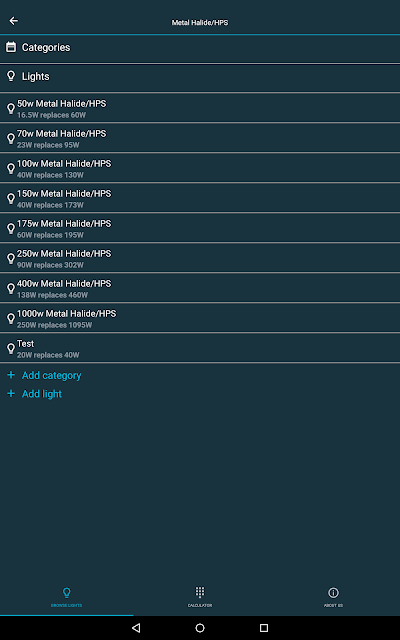Viewport: 400px width, 640px height.
Task: Tap bulb icon beside 1000w Metal Halide/HPS
Action: coord(11,318)
